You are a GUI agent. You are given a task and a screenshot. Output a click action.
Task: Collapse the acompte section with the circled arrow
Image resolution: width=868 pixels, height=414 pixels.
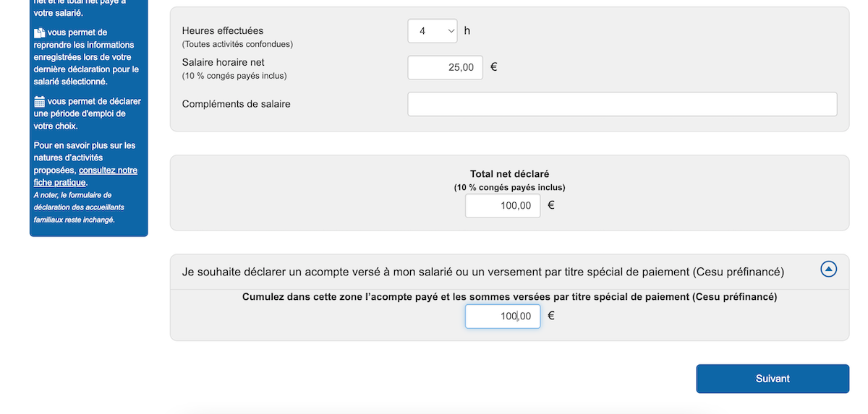click(x=829, y=269)
